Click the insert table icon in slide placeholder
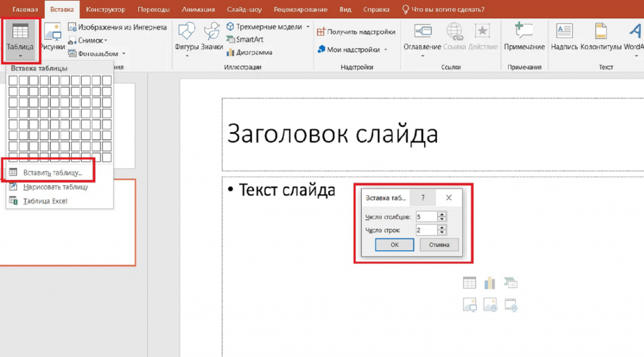The image size is (644, 357). [x=469, y=283]
